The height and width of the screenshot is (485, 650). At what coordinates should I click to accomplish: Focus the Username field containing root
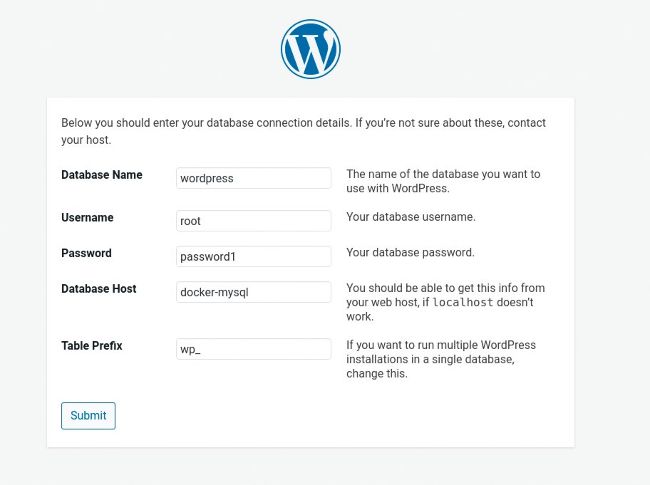[x=253, y=221]
